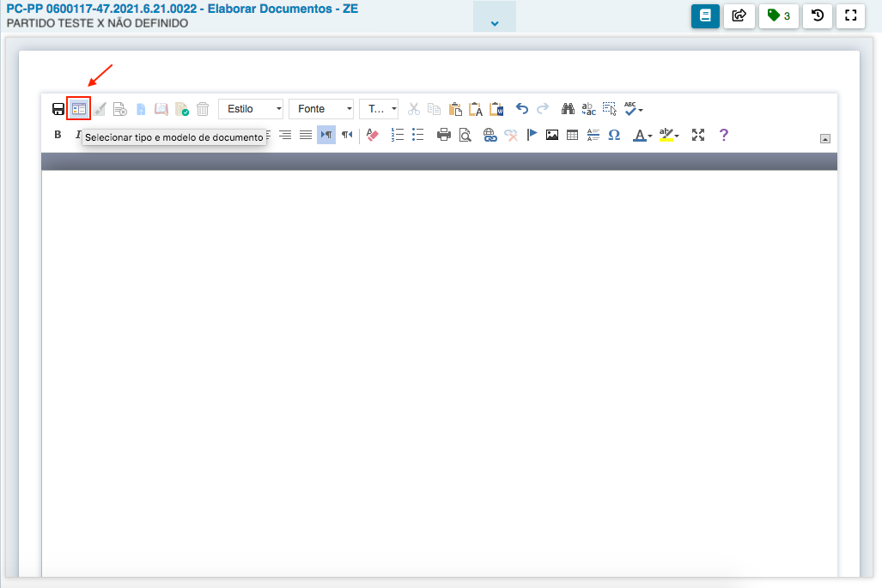
Task: Enable the numbered list
Action: pos(397,135)
